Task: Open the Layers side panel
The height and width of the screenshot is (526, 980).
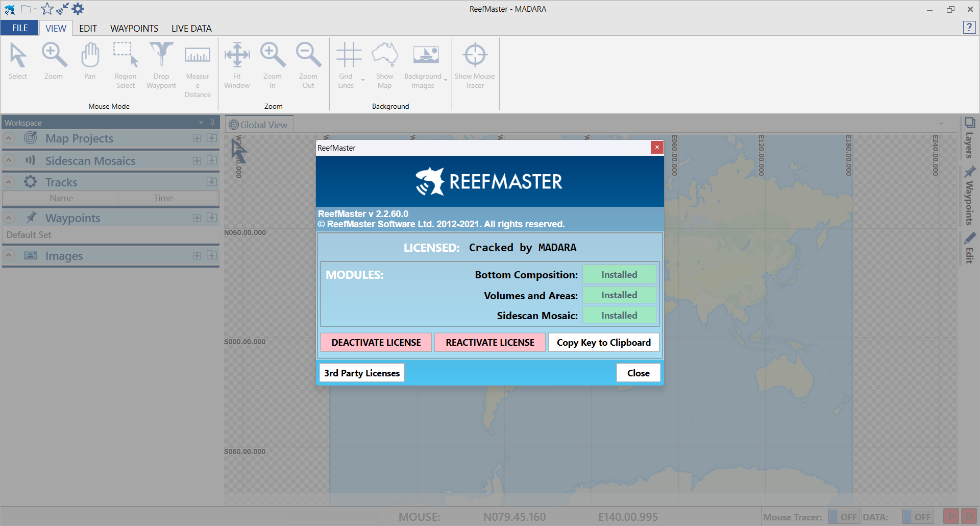Action: coord(969,138)
